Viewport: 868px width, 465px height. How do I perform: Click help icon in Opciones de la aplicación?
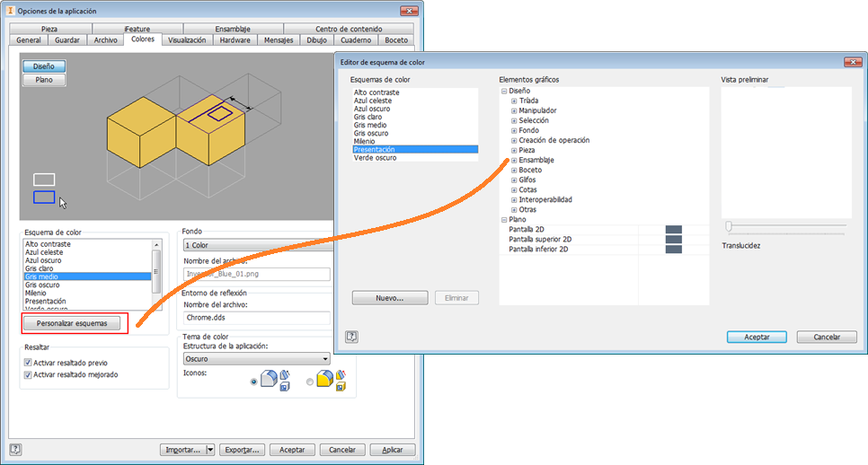pos(15,450)
